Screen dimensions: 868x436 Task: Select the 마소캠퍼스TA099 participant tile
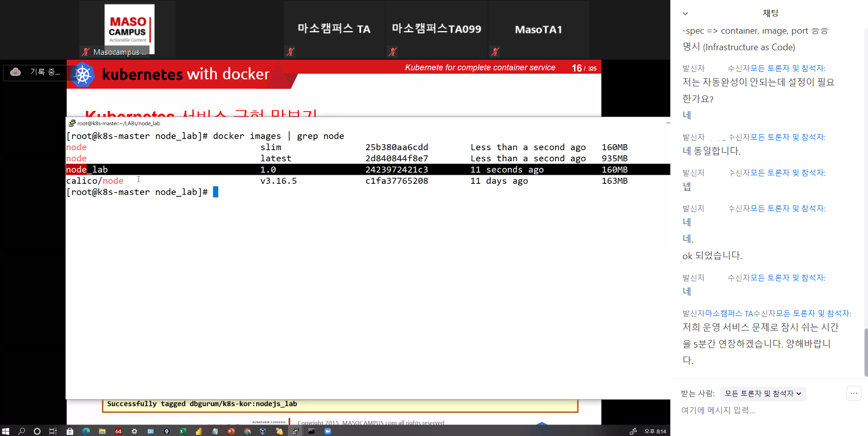[x=436, y=29]
